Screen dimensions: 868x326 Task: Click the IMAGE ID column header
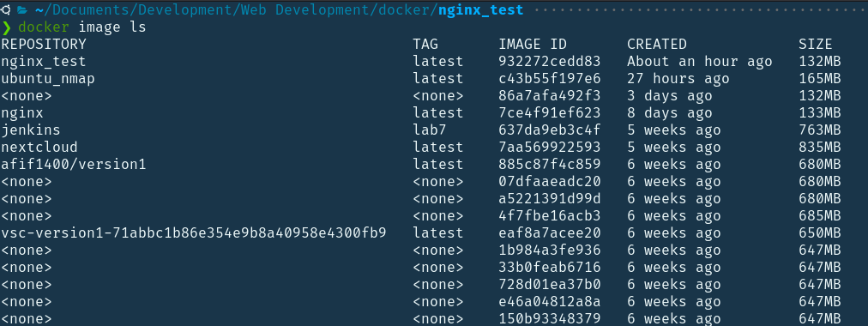tap(533, 45)
